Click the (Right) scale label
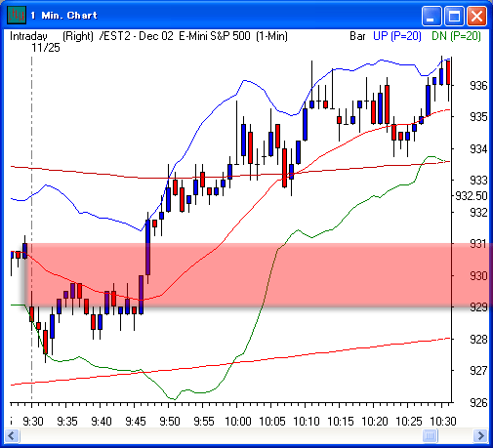493x448 pixels. [x=78, y=36]
